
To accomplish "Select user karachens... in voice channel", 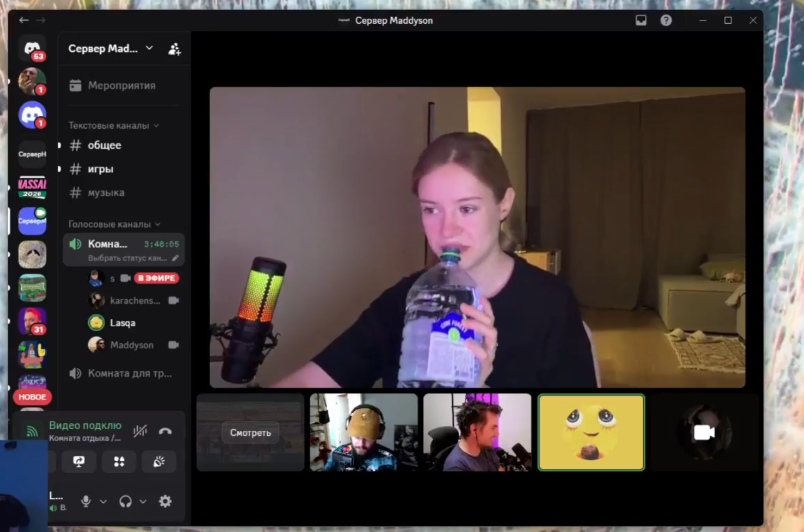I will 135,300.
